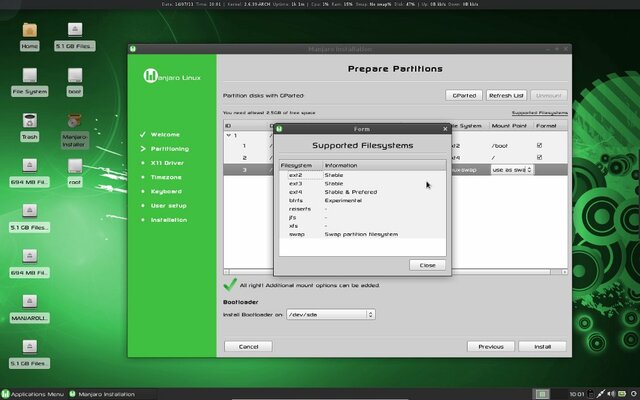Select the jfs filesystem row
This screenshot has width=640, height=400.
pos(362,218)
